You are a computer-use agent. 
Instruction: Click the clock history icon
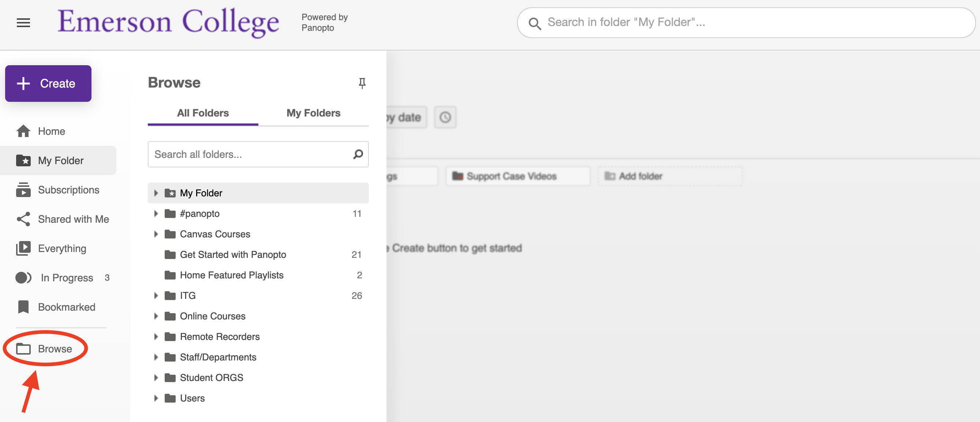445,117
